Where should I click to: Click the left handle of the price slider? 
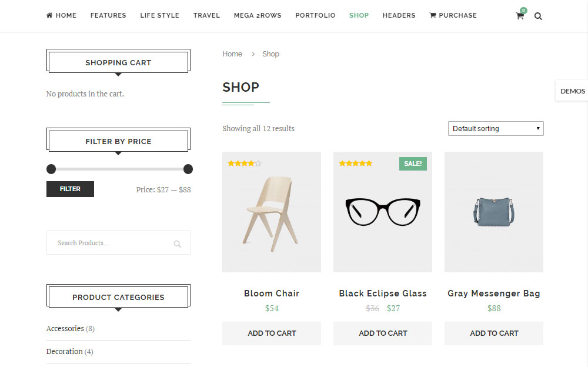click(51, 169)
